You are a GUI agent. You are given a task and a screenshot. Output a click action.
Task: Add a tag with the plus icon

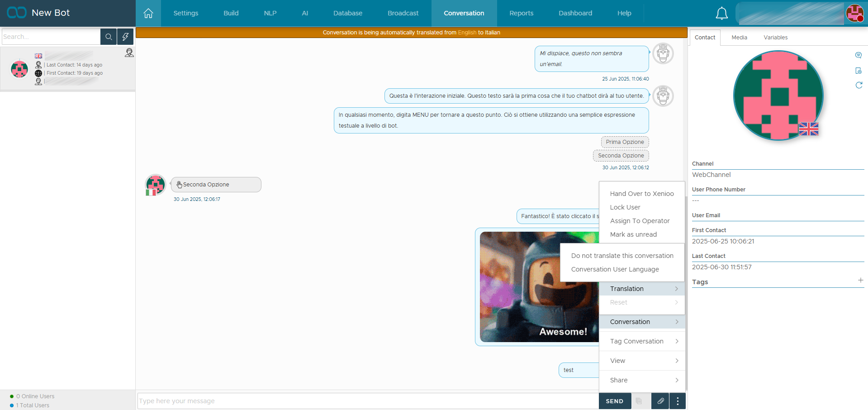point(860,281)
